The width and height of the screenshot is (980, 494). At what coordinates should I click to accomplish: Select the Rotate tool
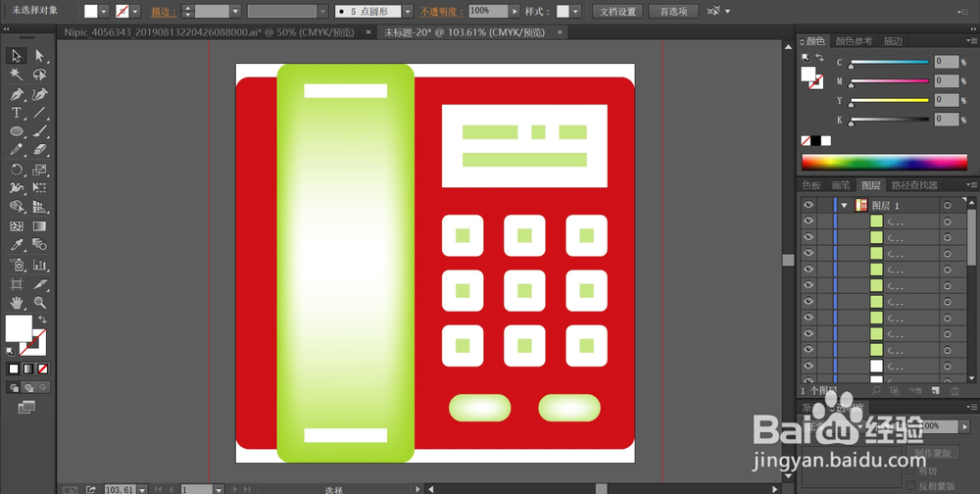click(x=17, y=170)
